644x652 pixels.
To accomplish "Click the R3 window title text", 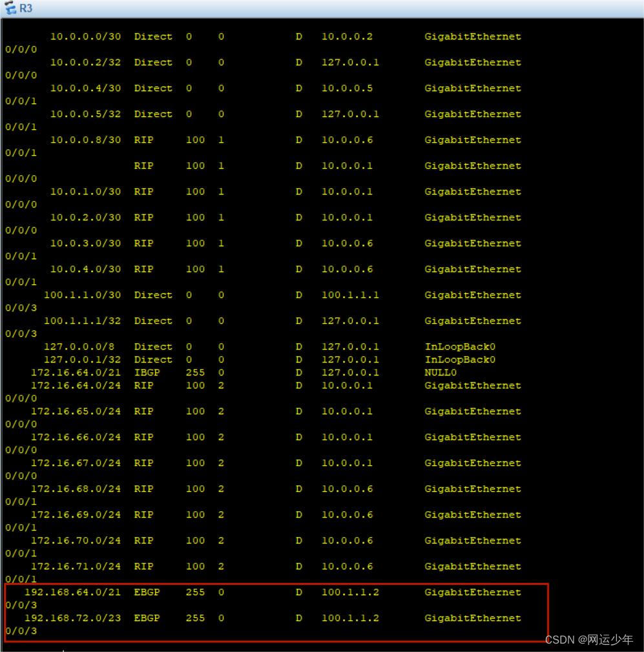I will [26, 8].
